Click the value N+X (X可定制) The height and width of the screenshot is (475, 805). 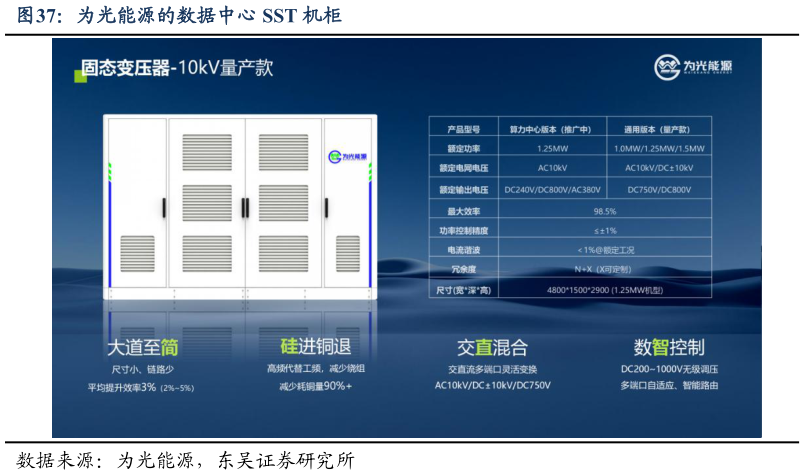pos(603,269)
